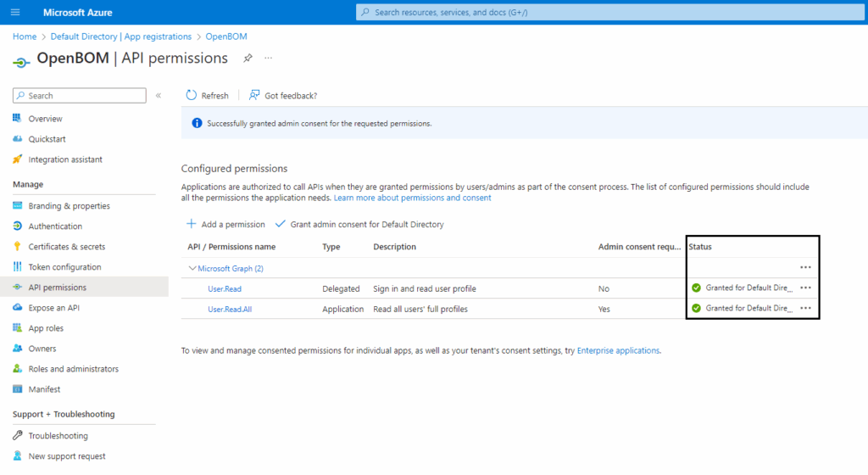
Task: Open the User.Read permission link
Action: tap(225, 288)
